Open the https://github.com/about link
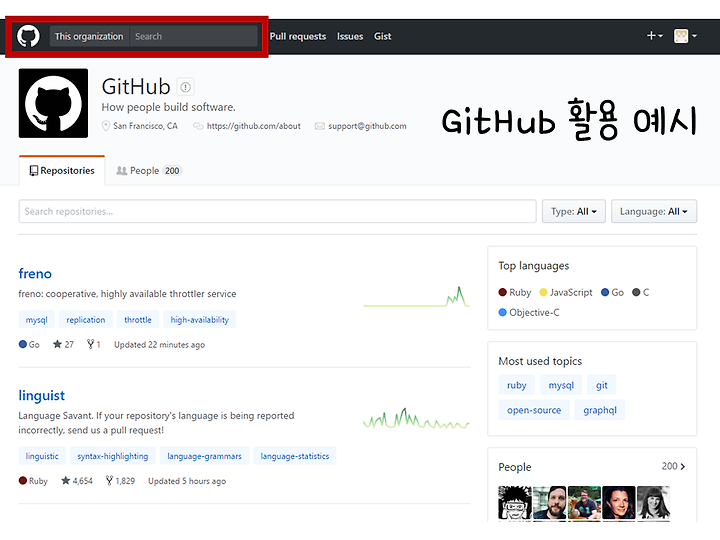The image size is (720, 540). tap(253, 126)
